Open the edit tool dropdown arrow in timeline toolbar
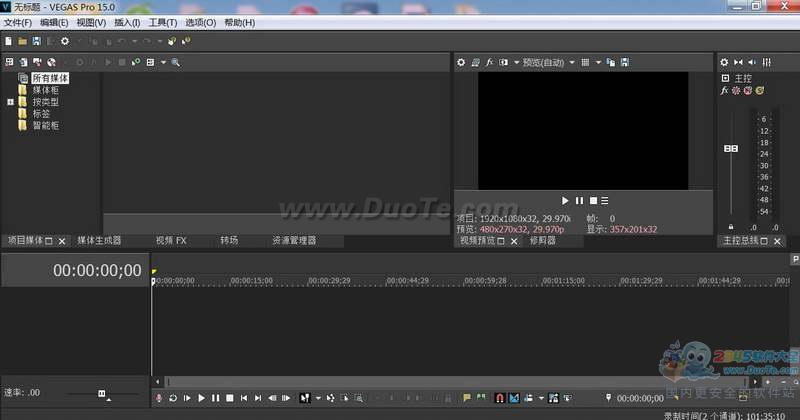The image size is (800, 420). coord(318,398)
